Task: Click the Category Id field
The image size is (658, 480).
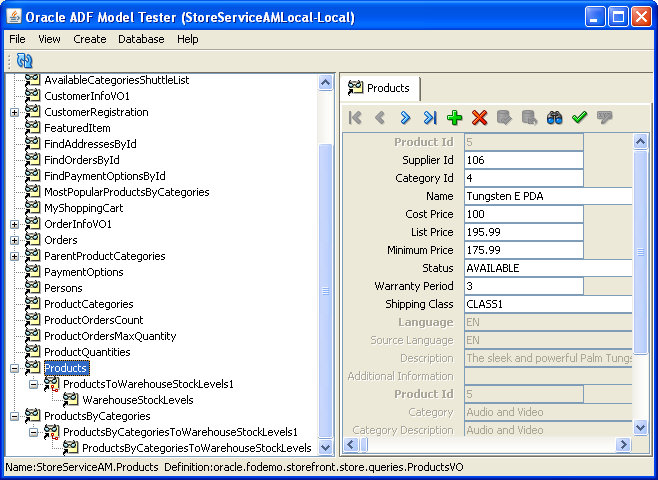Action: pos(524,178)
